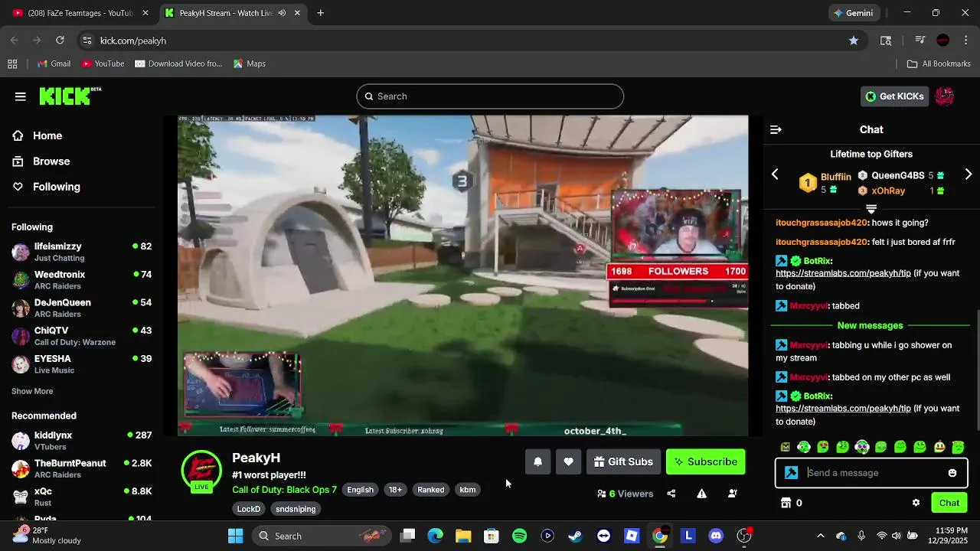
Task: Click the Windows Start button
Action: point(235,536)
